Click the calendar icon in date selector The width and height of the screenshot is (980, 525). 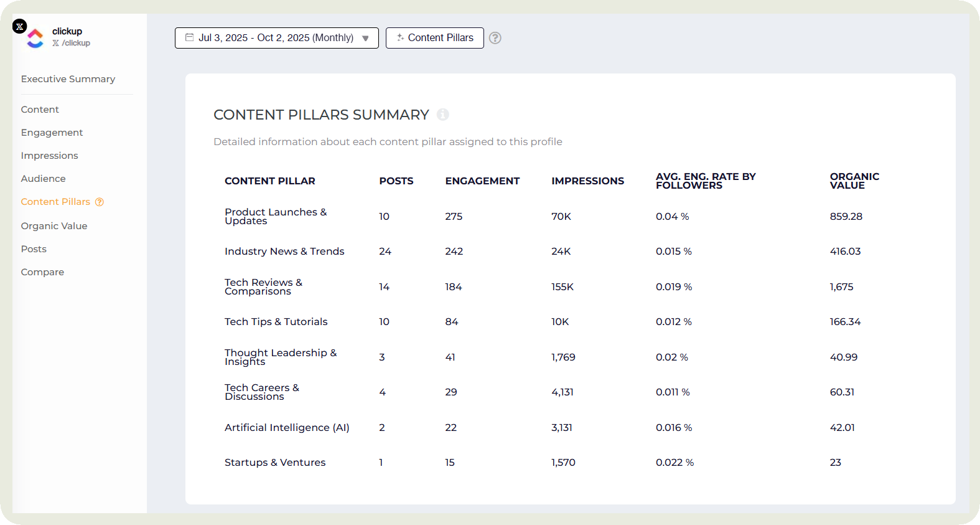click(x=189, y=37)
